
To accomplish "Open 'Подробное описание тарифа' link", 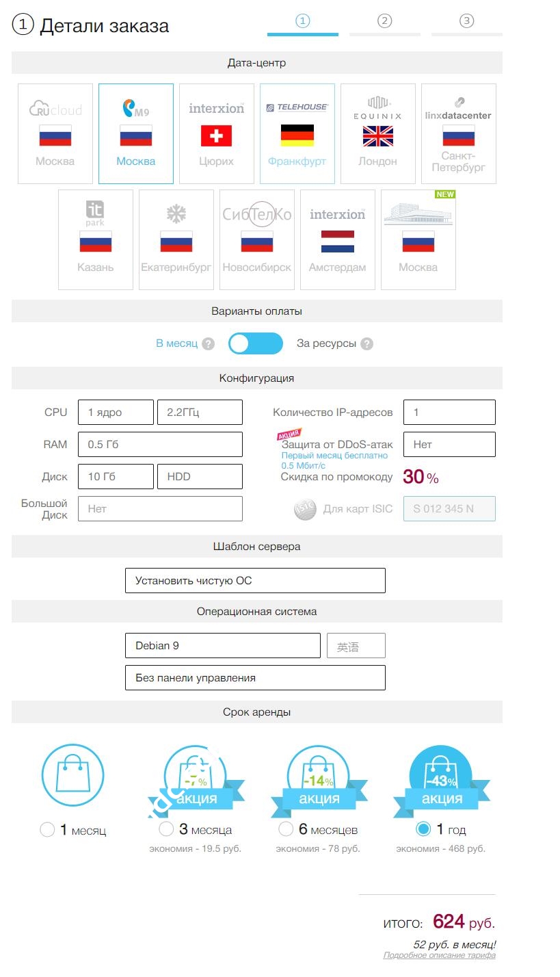I will tap(439, 955).
